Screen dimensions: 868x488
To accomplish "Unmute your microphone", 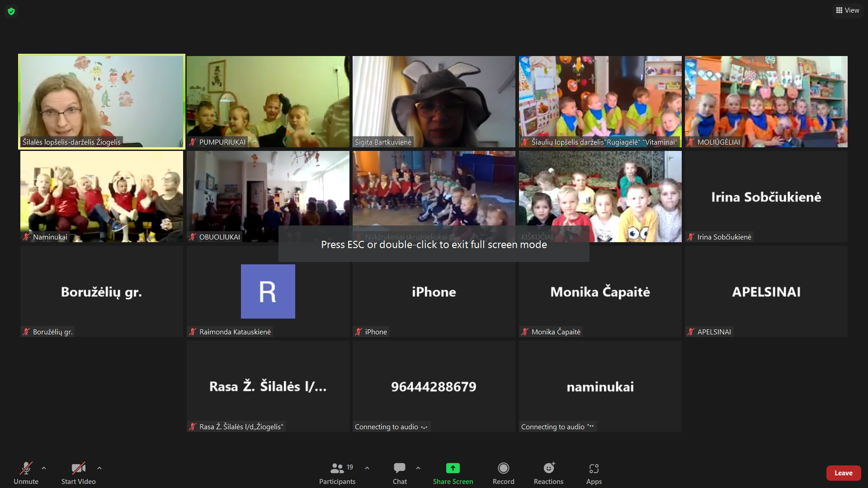I will (26, 473).
